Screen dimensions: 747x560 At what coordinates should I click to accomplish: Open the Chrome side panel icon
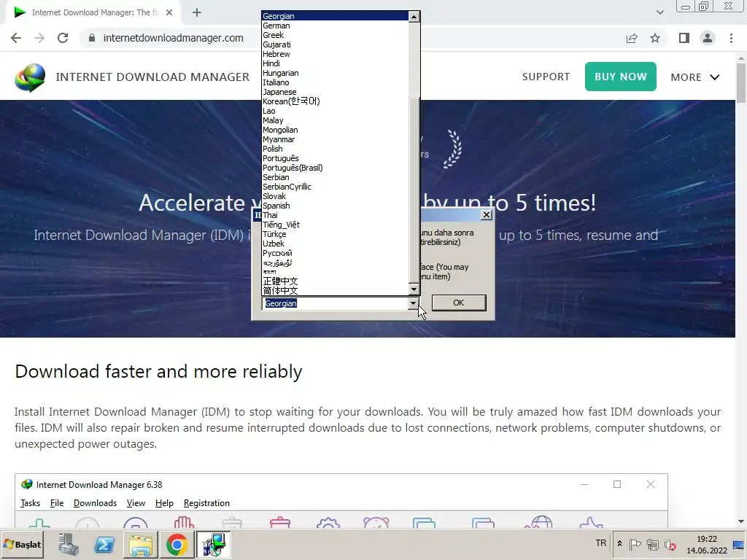click(684, 38)
